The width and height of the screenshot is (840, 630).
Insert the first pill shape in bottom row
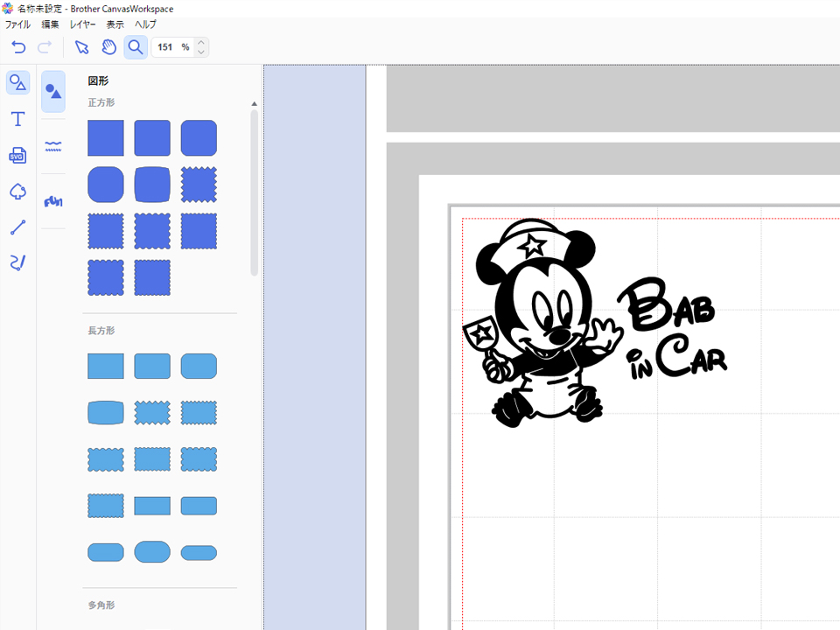(106, 552)
